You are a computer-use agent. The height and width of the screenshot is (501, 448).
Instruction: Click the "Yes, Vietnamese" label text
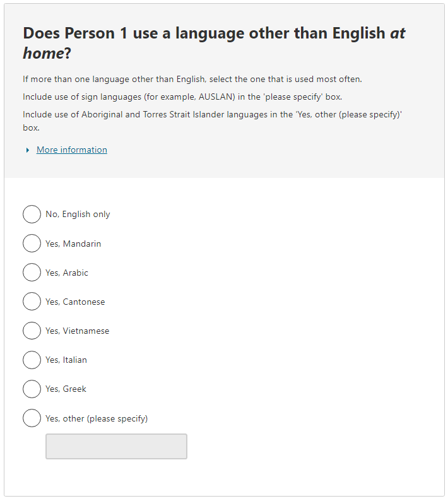click(x=77, y=331)
